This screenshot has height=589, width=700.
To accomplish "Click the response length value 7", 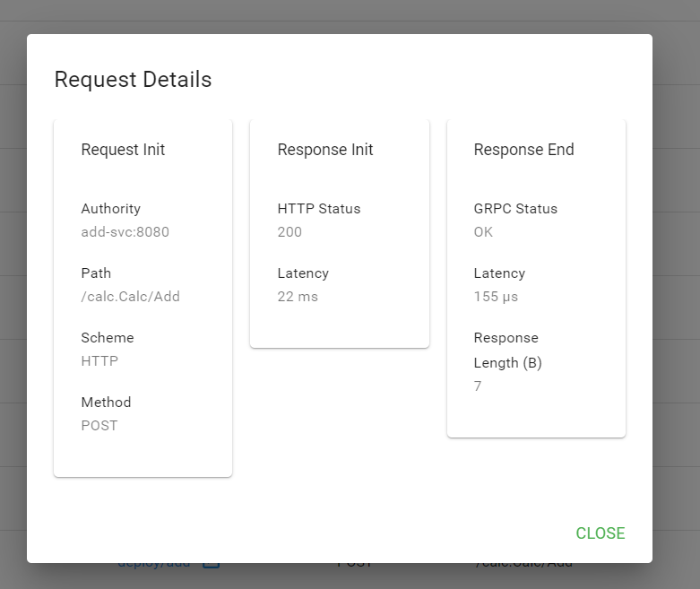I will [478, 386].
